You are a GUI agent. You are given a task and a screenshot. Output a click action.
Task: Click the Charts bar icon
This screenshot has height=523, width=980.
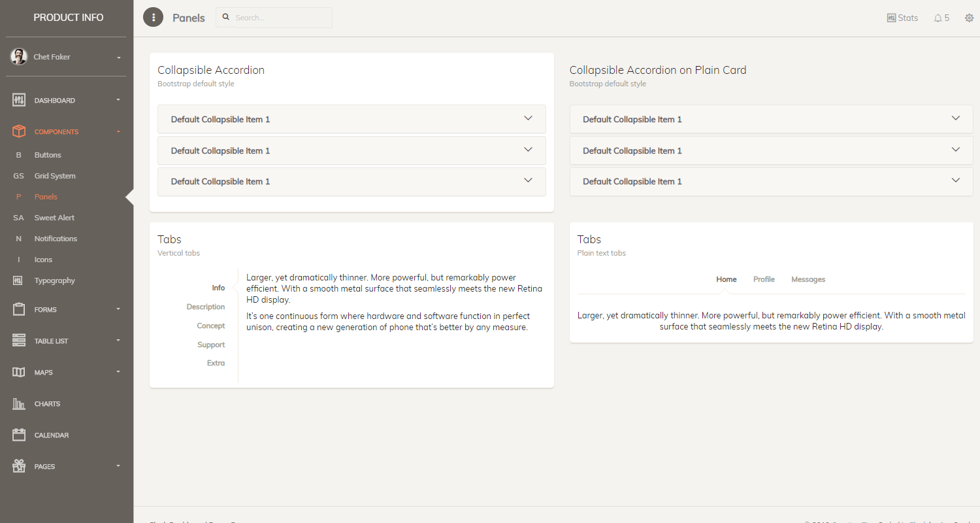(19, 403)
